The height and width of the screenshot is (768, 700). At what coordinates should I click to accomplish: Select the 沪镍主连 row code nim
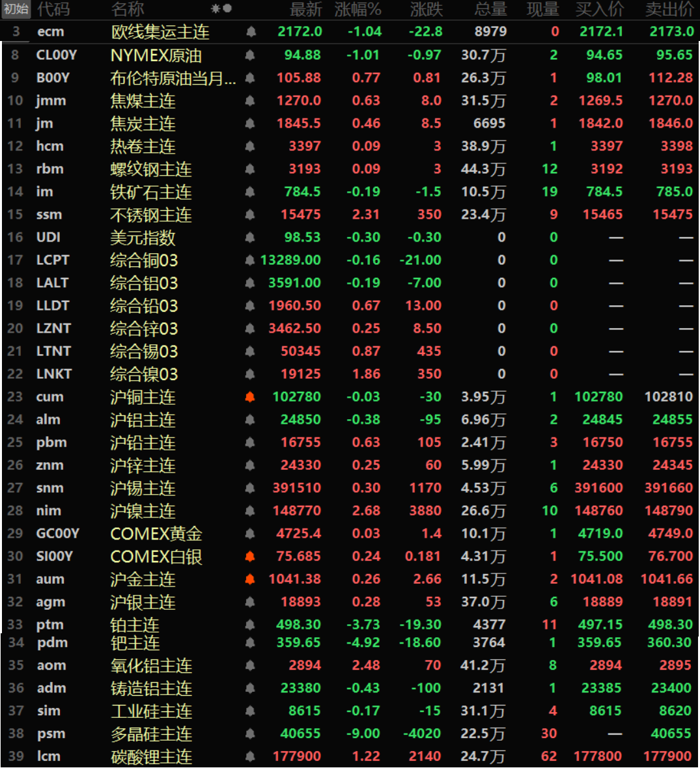tap(49, 511)
